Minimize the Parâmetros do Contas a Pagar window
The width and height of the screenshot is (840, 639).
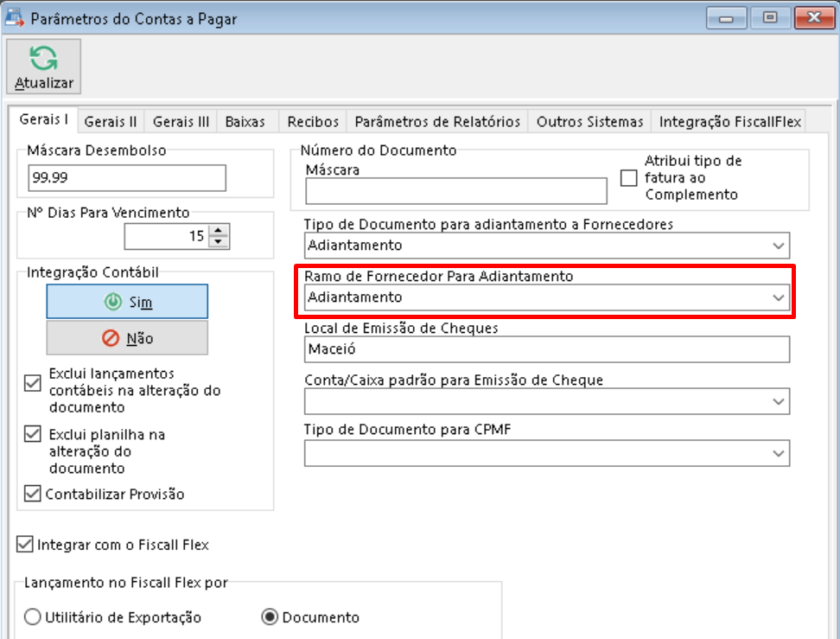point(726,17)
